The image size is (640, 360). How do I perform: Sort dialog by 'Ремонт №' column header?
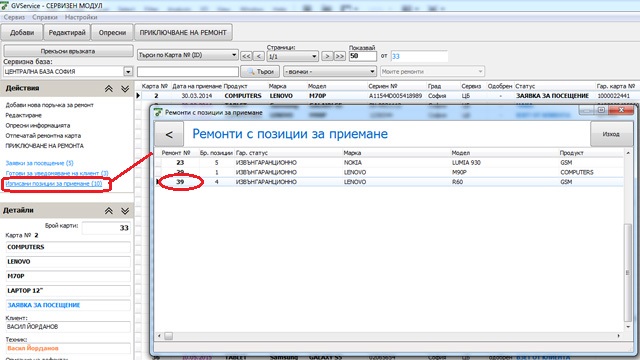(x=176, y=153)
